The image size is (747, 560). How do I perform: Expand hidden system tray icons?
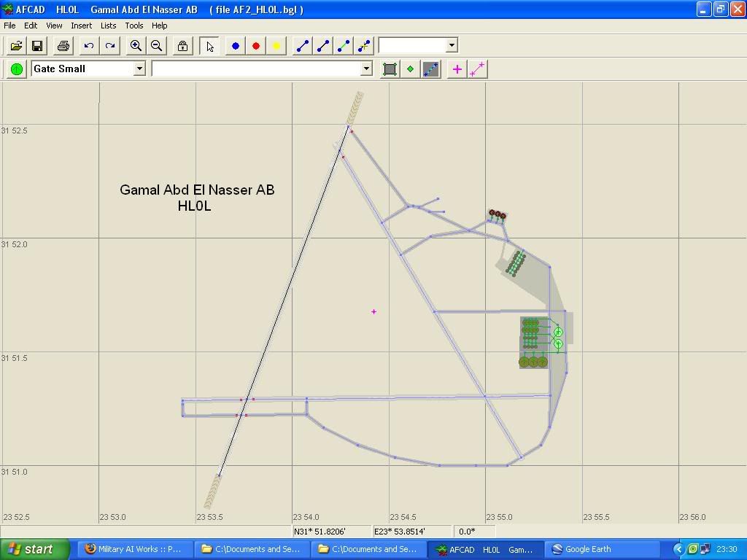[678, 550]
